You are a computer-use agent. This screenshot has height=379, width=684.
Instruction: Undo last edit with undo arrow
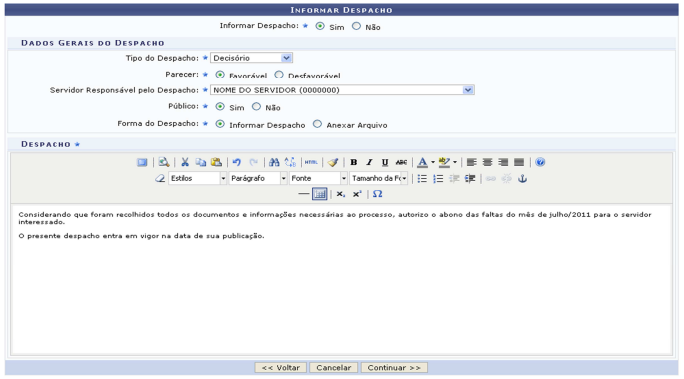(x=236, y=162)
